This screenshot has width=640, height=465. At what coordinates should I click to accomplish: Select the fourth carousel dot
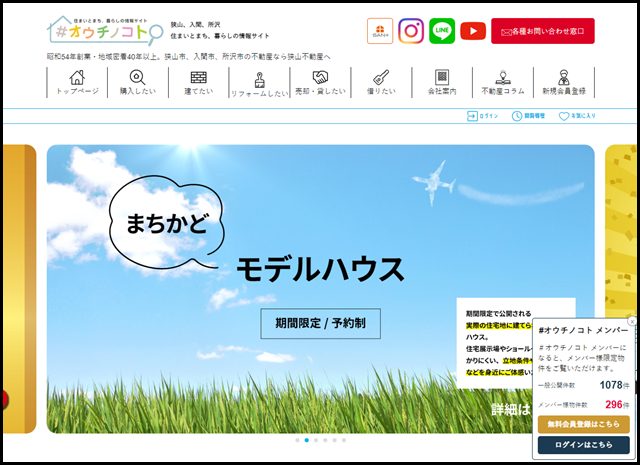point(325,440)
